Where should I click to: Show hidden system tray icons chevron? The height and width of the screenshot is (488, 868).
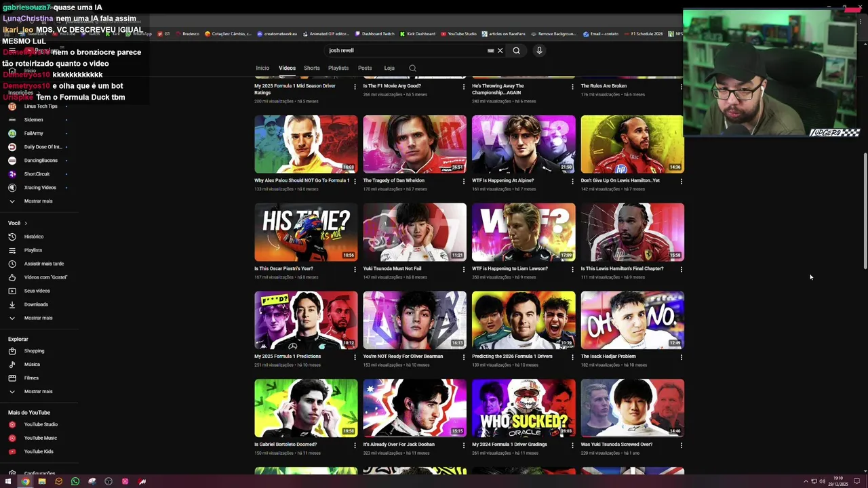coord(806,481)
